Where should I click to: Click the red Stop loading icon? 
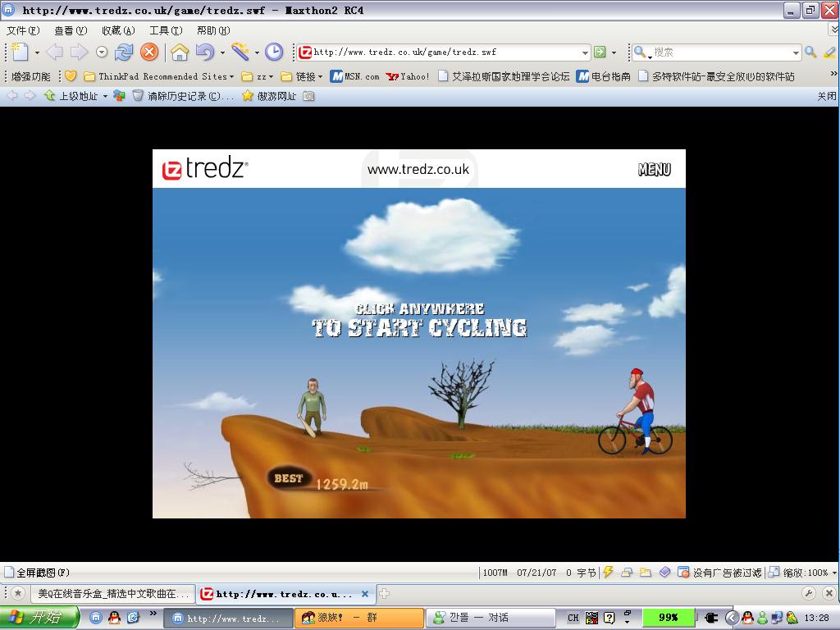pyautogui.click(x=149, y=52)
